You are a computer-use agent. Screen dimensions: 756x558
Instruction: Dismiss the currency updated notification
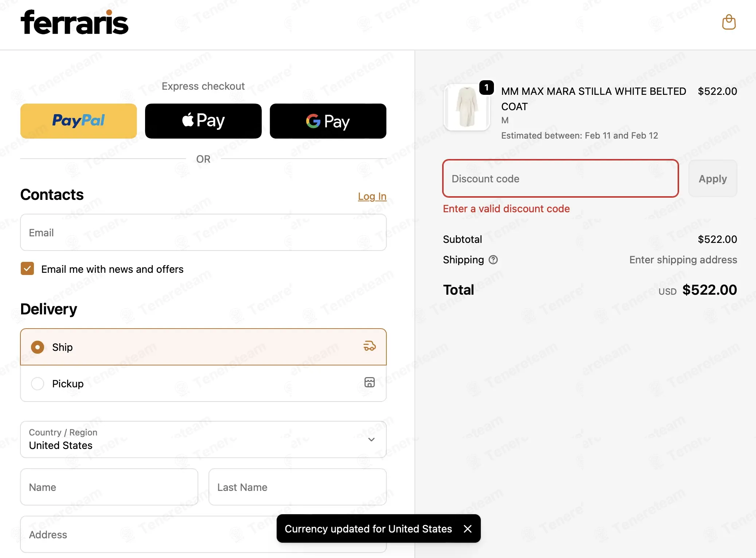pyautogui.click(x=468, y=529)
